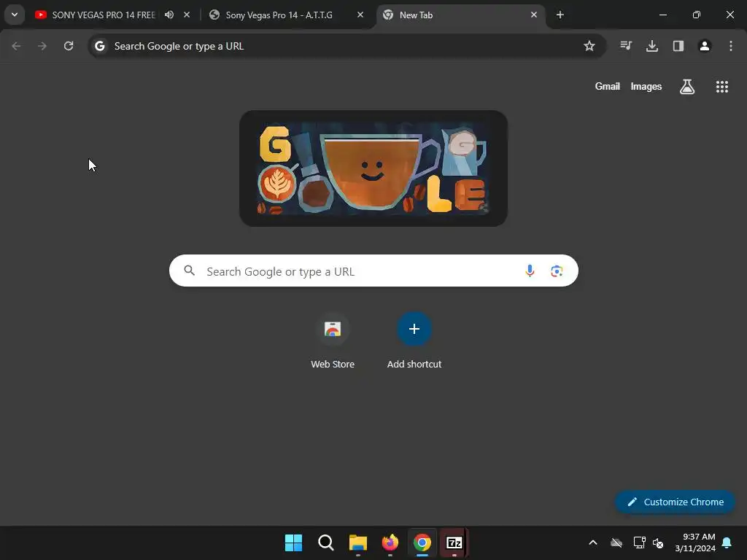Close the New Tab tab
This screenshot has height=560, width=747.
point(533,15)
